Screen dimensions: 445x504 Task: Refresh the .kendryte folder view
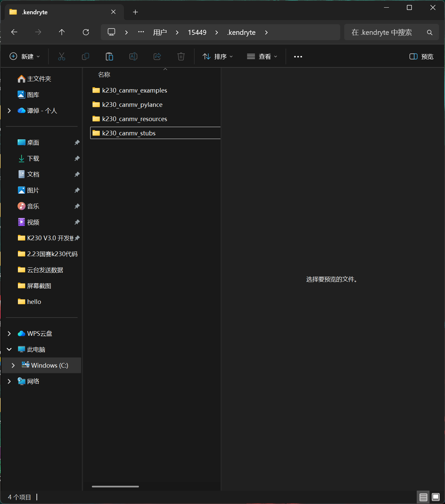pyautogui.click(x=86, y=32)
